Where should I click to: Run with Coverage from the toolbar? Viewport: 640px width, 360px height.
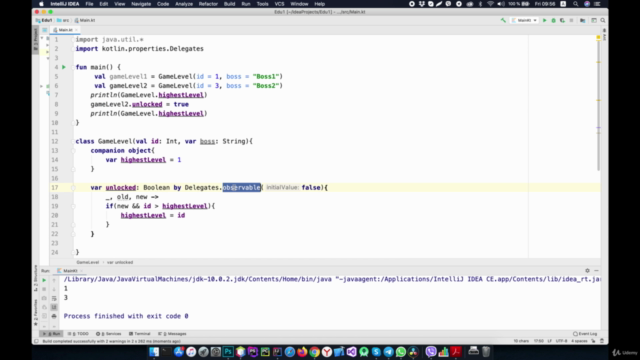coord(562,20)
